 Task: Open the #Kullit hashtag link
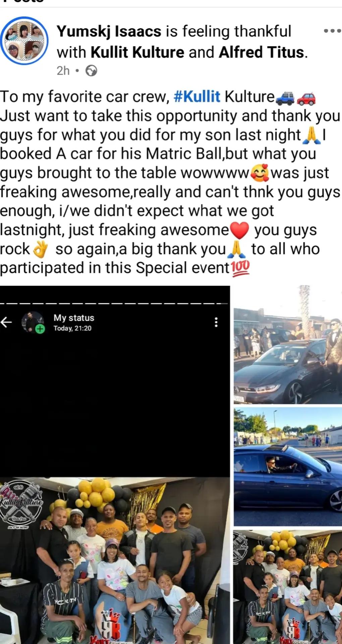(x=197, y=97)
